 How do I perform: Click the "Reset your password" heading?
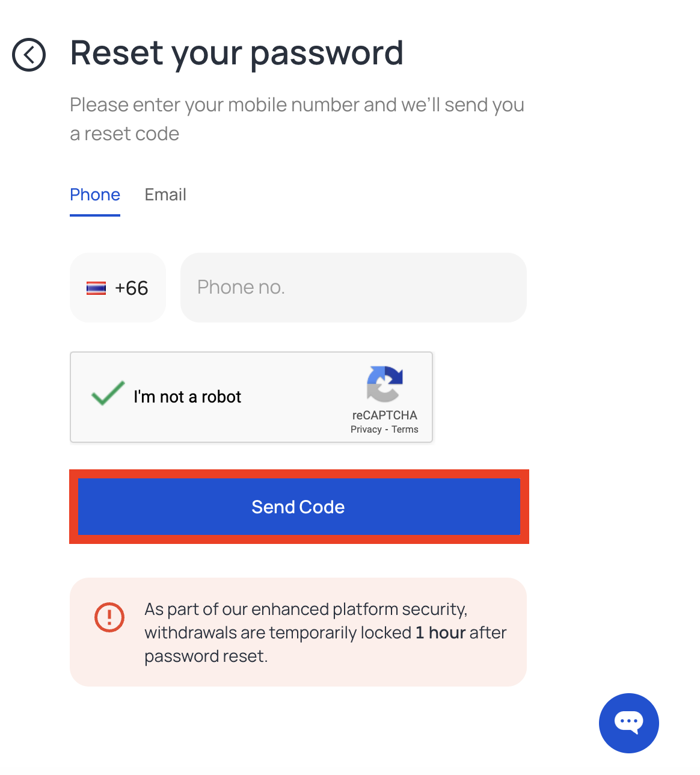tap(237, 54)
